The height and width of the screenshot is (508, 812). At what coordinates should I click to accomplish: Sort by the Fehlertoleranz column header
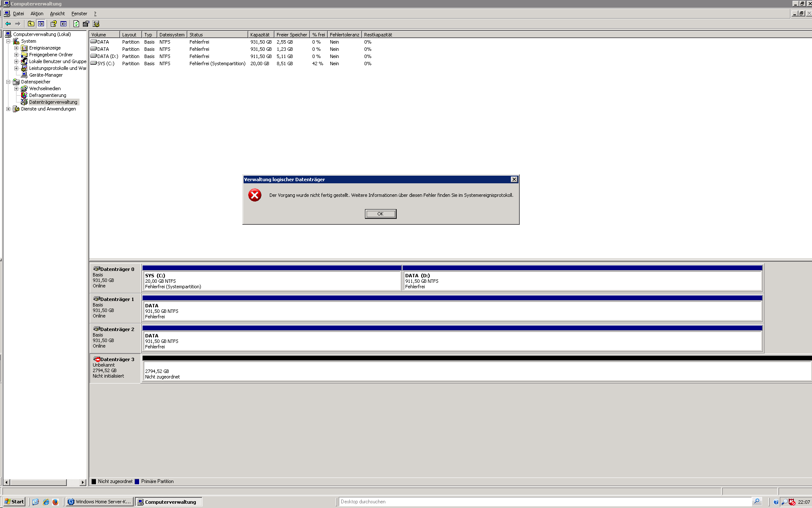(344, 35)
